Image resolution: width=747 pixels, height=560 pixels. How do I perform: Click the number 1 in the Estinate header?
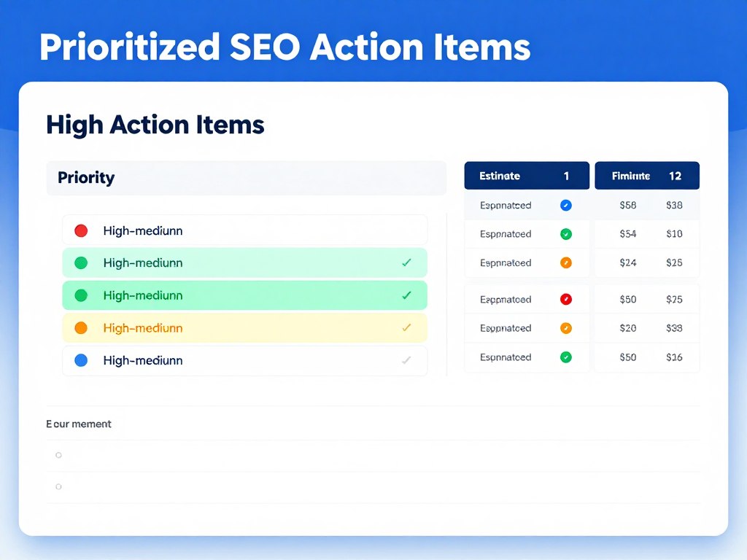[x=566, y=176]
